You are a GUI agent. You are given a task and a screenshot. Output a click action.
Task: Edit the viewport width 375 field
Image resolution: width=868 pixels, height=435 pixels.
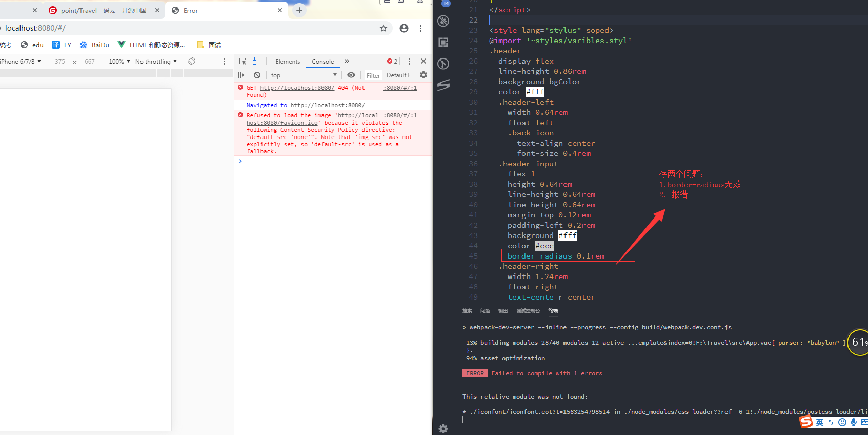pos(60,62)
